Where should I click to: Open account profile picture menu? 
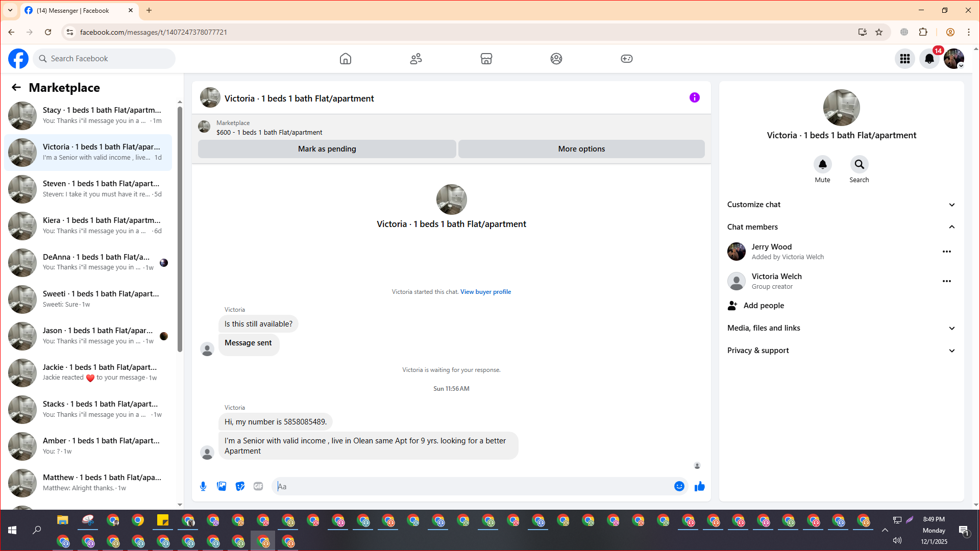pos(954,59)
